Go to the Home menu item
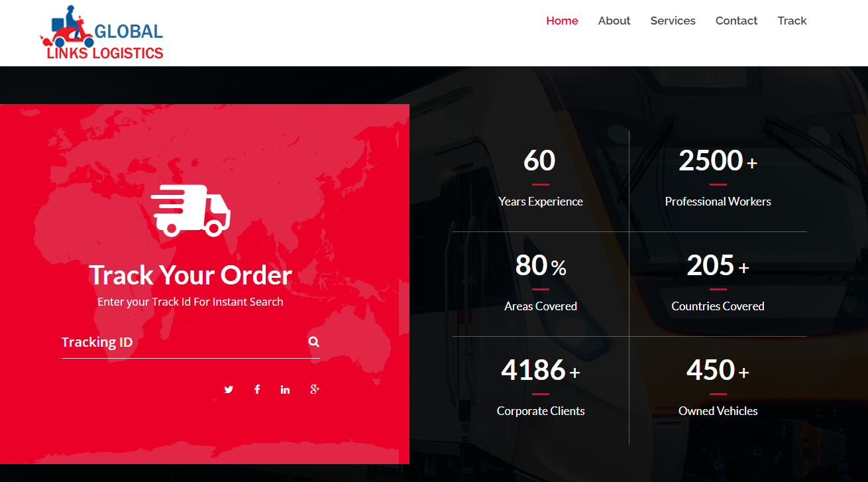This screenshot has height=482, width=868. [562, 21]
